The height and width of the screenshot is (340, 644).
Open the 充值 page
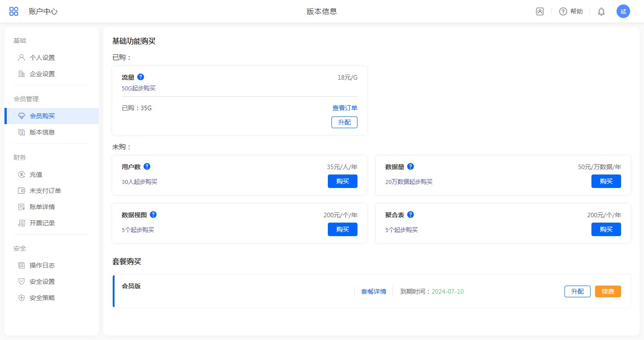[x=36, y=174]
